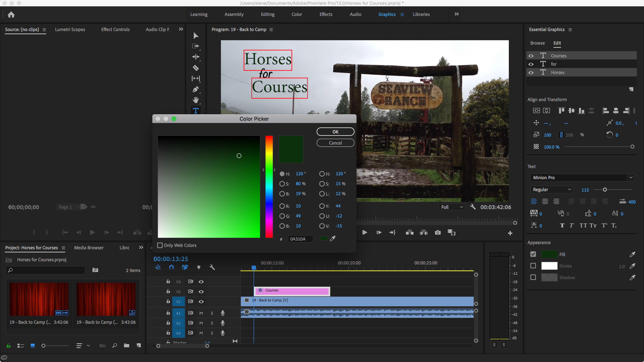The width and height of the screenshot is (644, 362).
Task: Select the Hand tool
Action: (x=196, y=100)
